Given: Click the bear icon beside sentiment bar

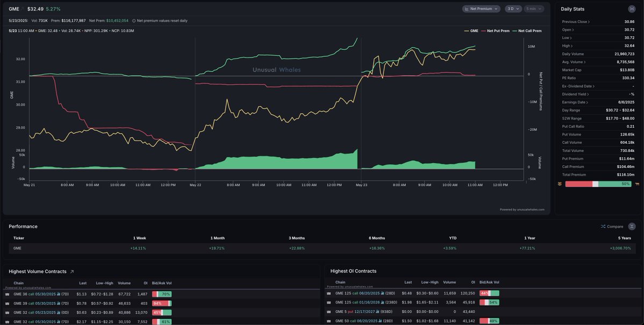Looking at the screenshot, I should tap(559, 184).
